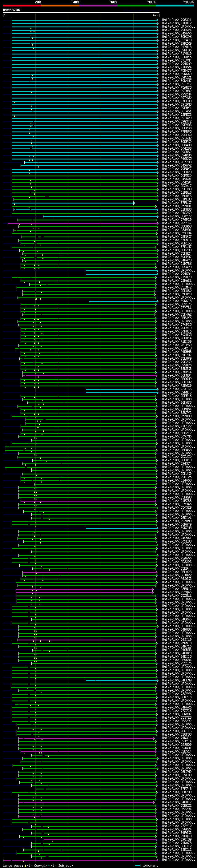Click the query end position 479
Screen dimensions: 197x868
(x=155, y=15)
